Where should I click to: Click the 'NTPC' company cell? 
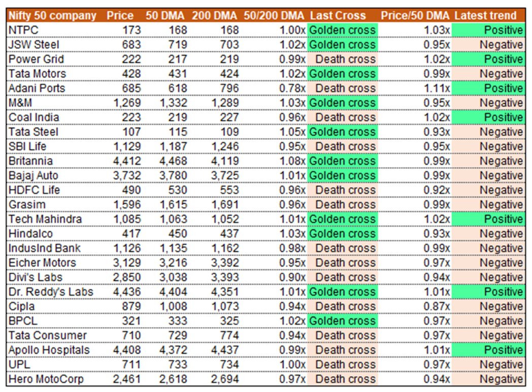click(x=23, y=30)
